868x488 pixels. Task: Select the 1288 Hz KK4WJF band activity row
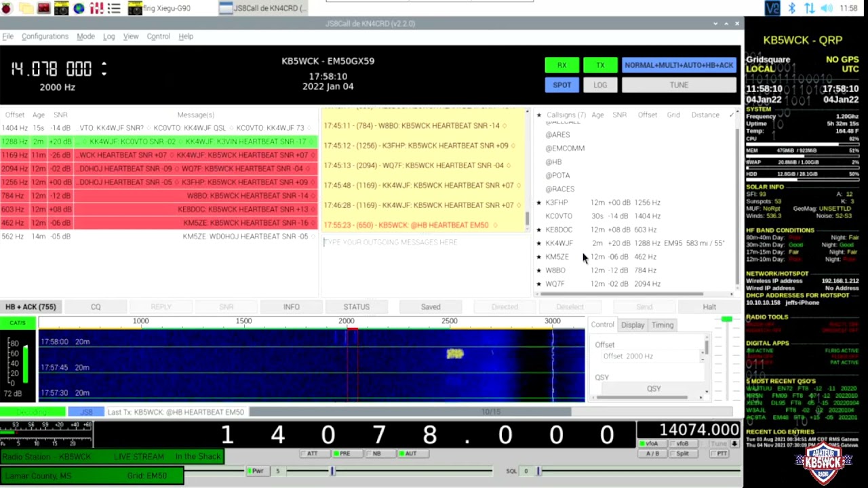pyautogui.click(x=159, y=141)
